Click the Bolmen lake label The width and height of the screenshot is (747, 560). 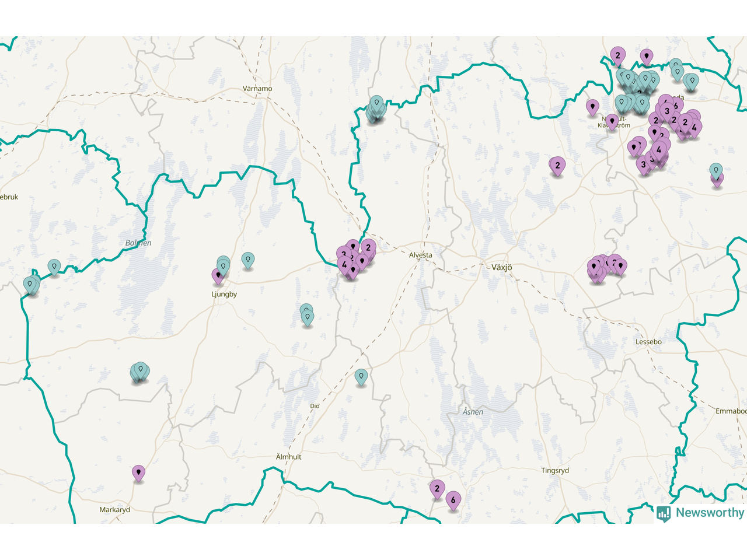click(138, 243)
